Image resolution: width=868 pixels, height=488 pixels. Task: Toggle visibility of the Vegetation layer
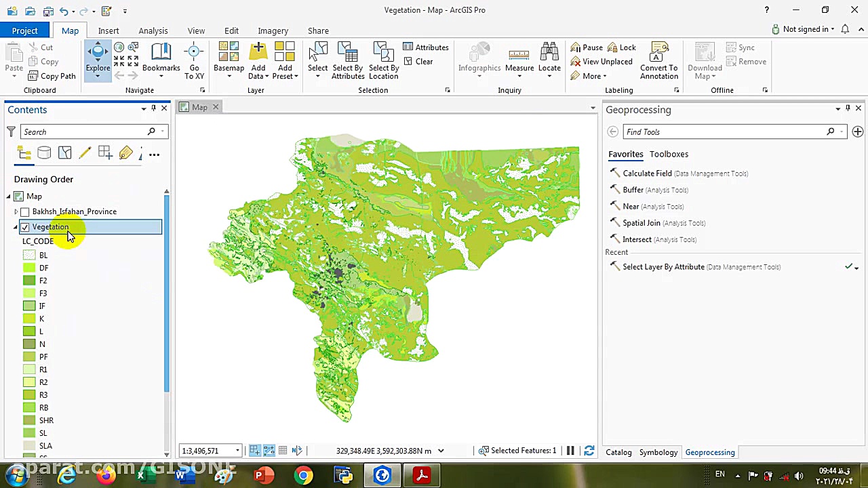[24, 227]
